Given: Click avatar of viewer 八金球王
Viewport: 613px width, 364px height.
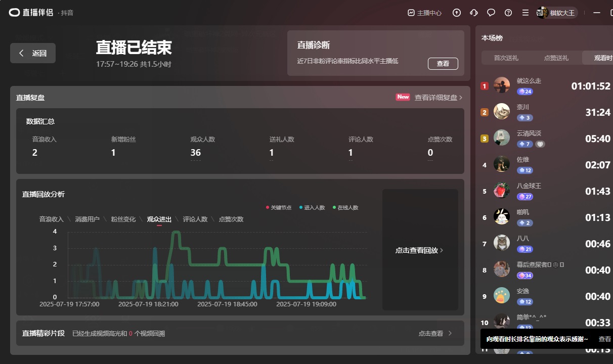Looking at the screenshot, I should click(x=502, y=190).
